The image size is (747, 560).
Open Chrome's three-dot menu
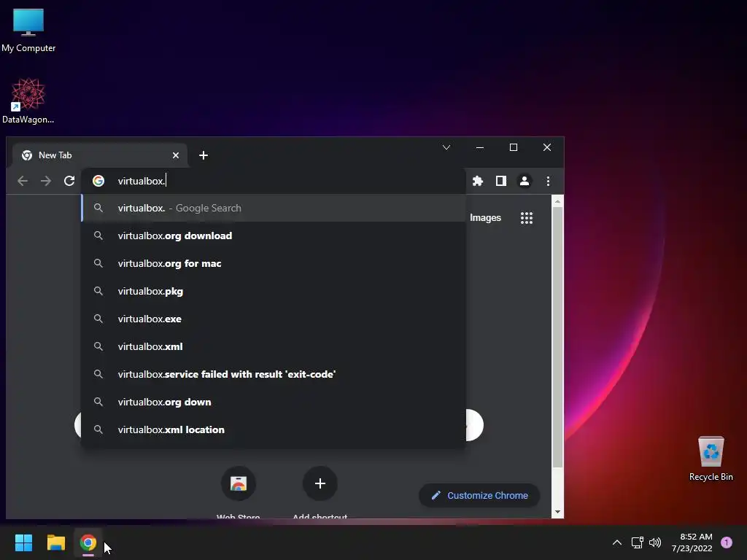pyautogui.click(x=548, y=181)
